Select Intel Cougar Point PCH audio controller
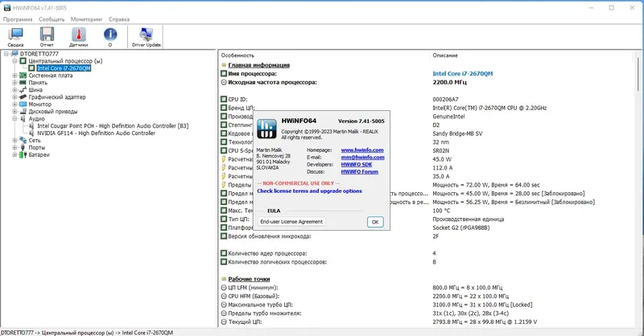The width and height of the screenshot is (644, 336). (113, 126)
